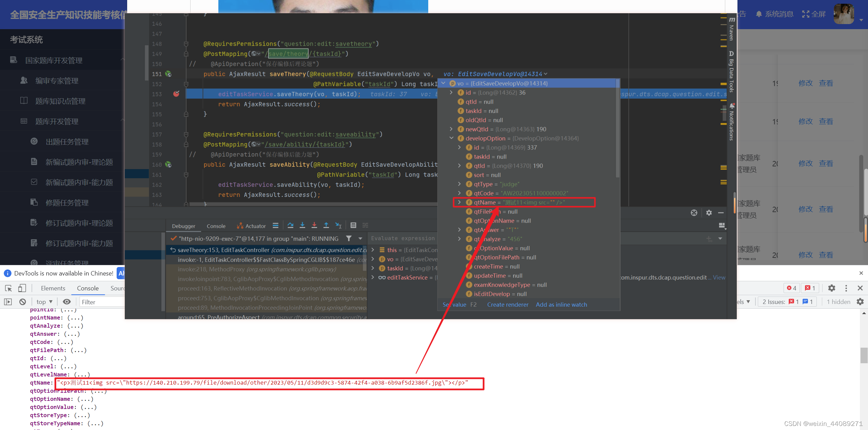Click the Step Into debugger icon
The width and height of the screenshot is (868, 430).
302,225
